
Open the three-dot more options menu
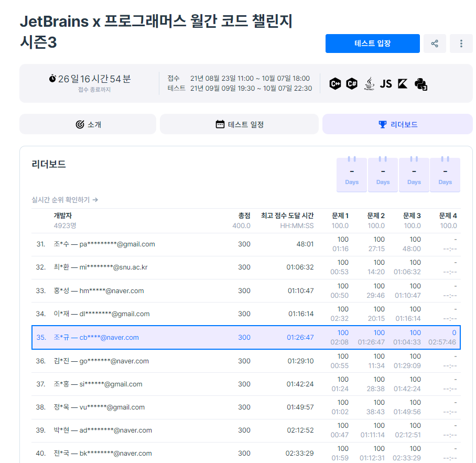(461, 44)
